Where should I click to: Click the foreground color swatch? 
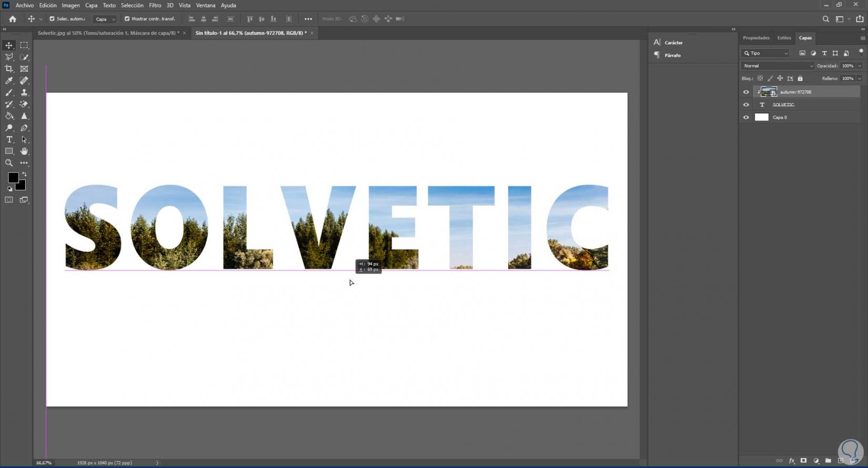coord(13,178)
